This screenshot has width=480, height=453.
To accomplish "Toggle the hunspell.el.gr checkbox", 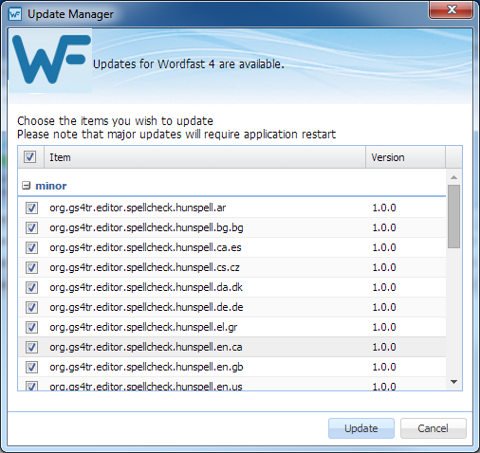I will 32,327.
